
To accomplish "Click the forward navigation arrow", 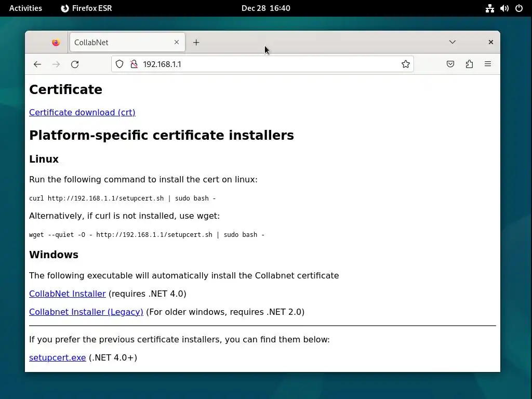I will click(x=56, y=64).
